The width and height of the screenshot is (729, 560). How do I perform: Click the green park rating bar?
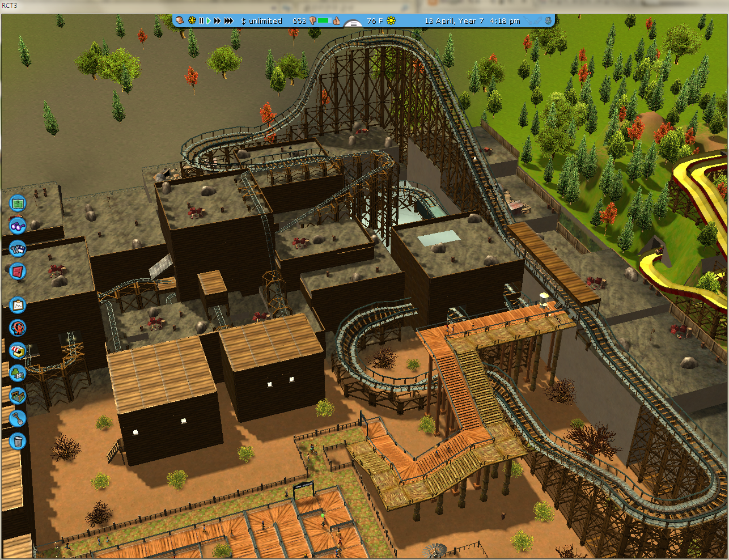(324, 20)
